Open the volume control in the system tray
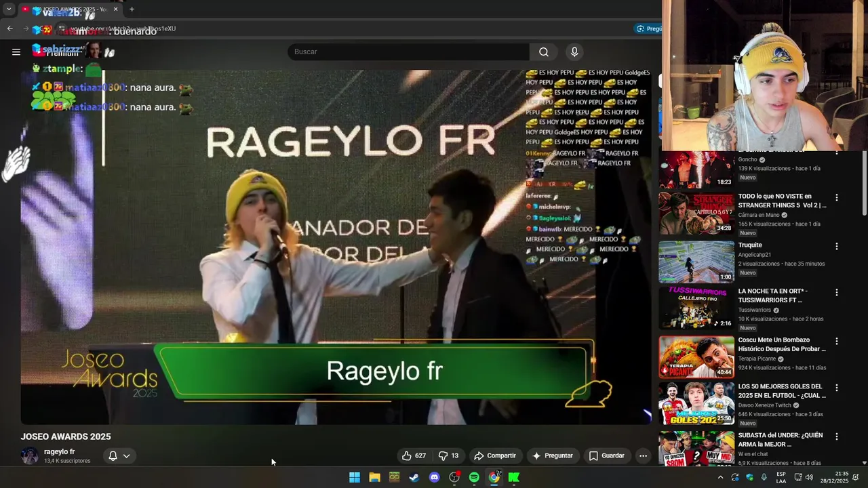Image resolution: width=868 pixels, height=488 pixels. 809,477
